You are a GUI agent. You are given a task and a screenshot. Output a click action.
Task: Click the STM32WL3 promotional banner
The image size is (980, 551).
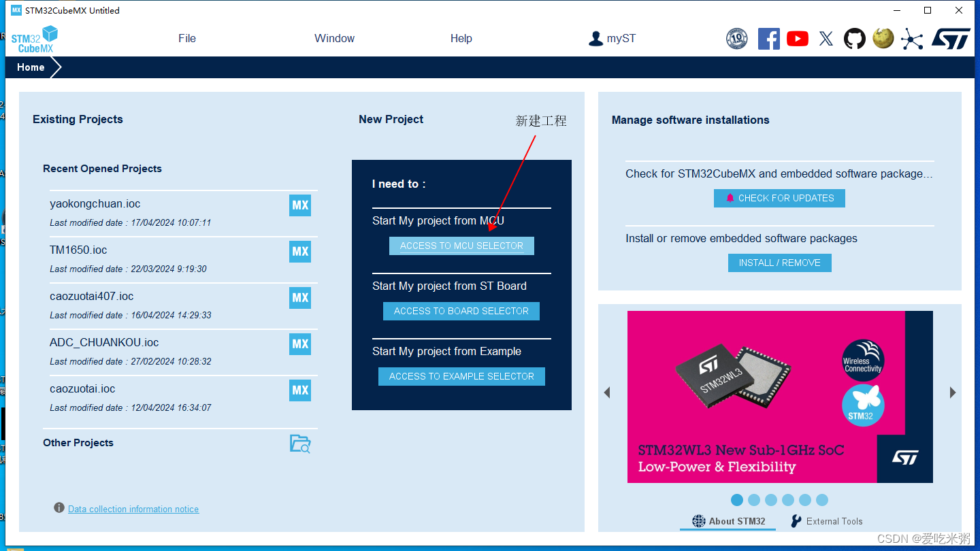click(x=780, y=397)
